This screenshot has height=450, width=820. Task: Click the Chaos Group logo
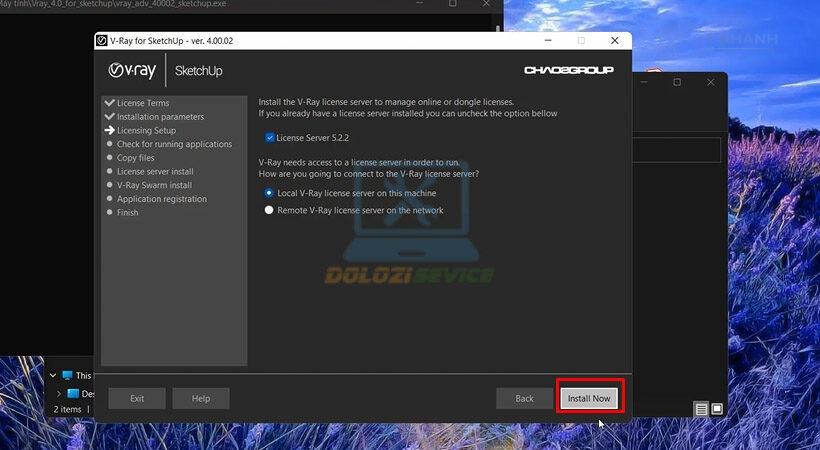[x=569, y=70]
